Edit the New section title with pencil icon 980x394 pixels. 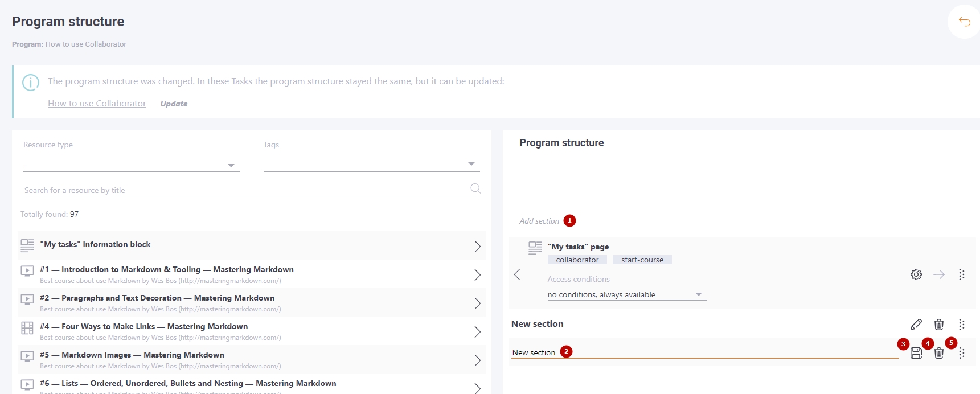point(916,325)
